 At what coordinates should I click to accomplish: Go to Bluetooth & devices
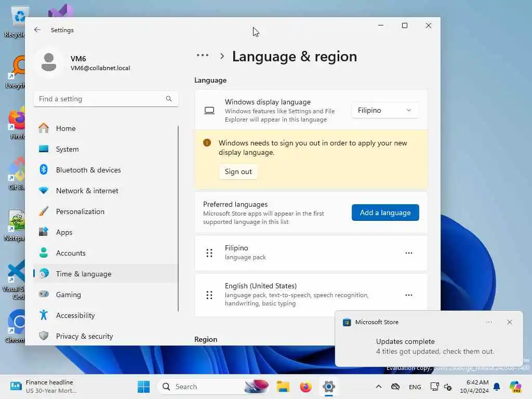tap(105, 170)
